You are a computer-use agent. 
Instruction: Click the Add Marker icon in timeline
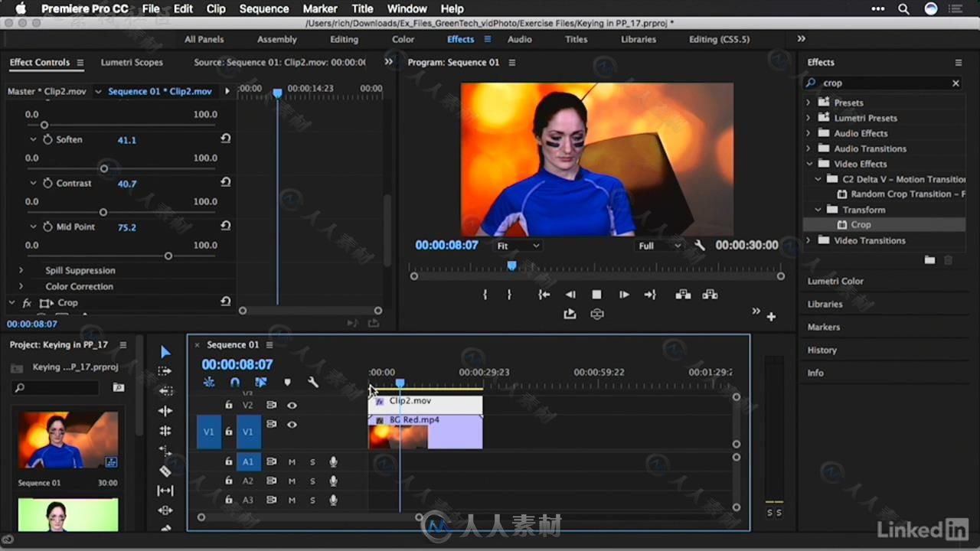pos(287,383)
